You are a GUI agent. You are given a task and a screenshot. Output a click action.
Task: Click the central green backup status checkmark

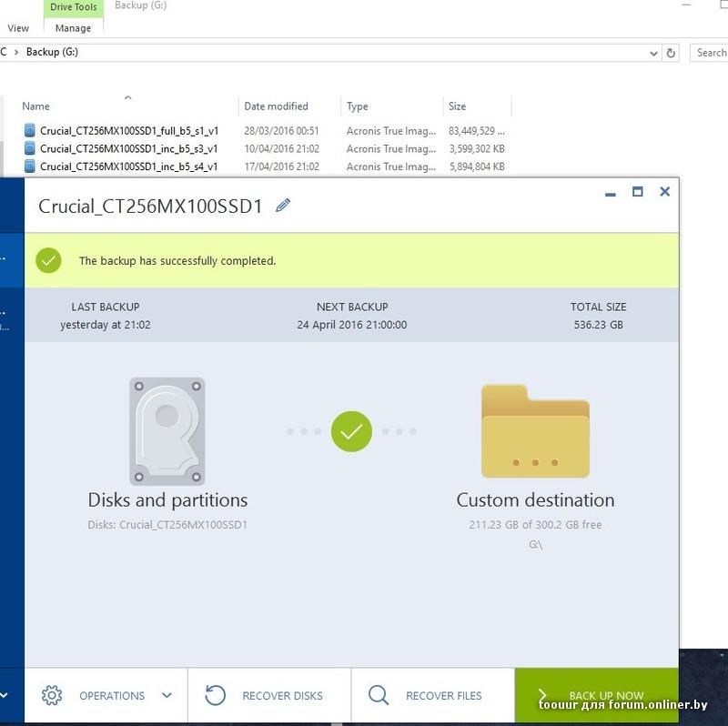pos(351,431)
